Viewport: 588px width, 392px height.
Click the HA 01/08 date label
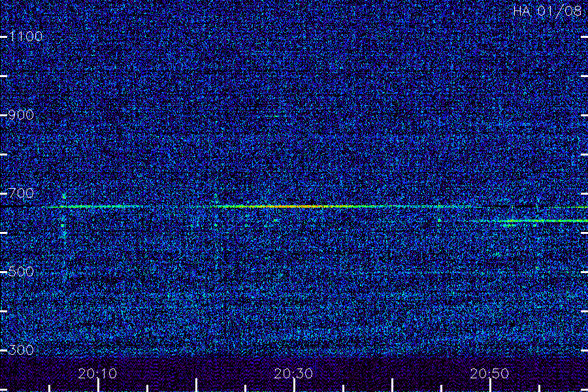[547, 11]
